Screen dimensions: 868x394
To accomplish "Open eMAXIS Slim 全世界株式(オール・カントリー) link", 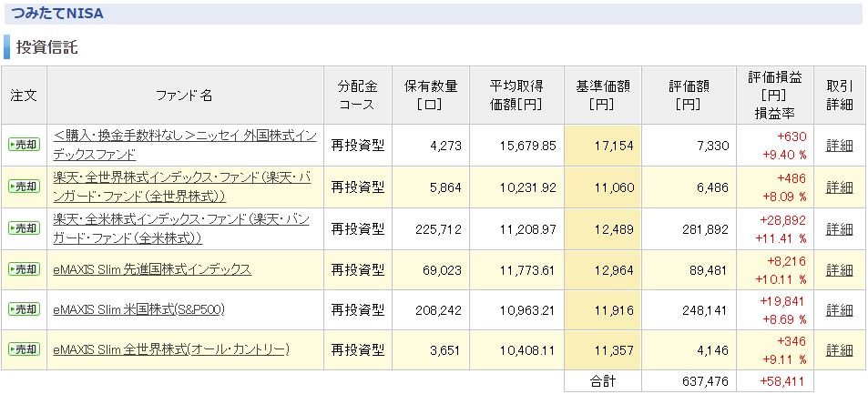I will [171, 349].
